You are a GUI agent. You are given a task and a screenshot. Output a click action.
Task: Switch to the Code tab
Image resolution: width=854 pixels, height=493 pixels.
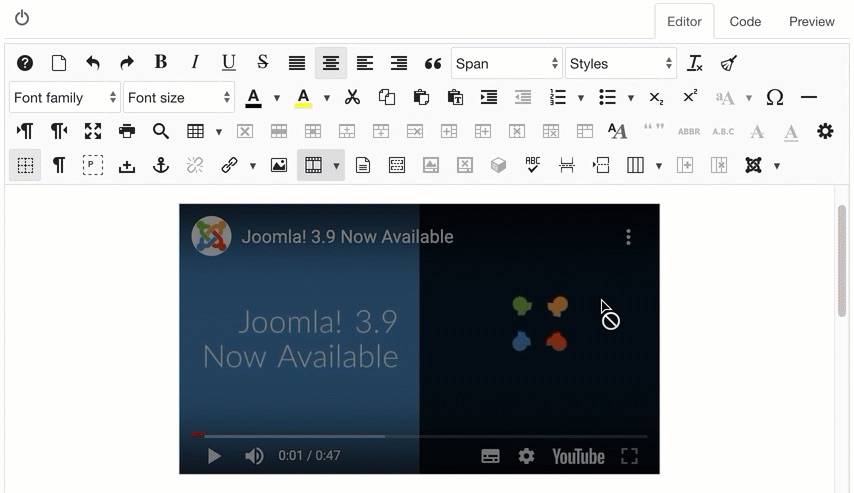745,21
